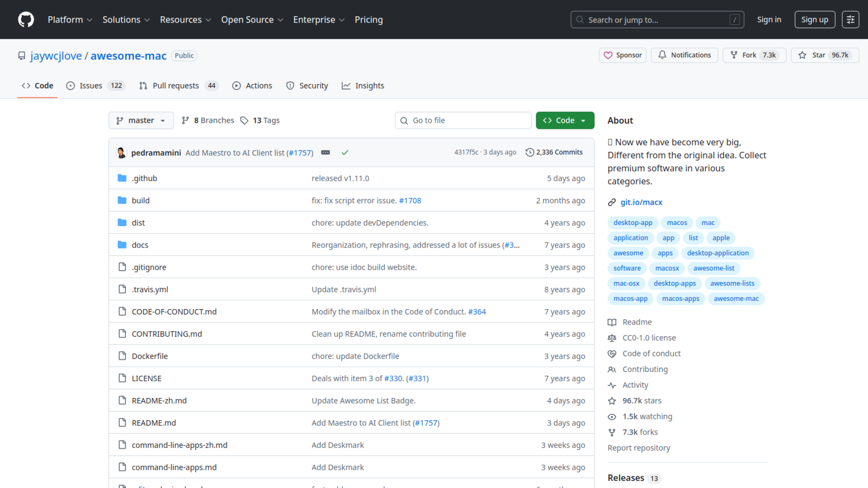View commit check status green checkmark
Screen dimensions: 868x488
(345, 153)
